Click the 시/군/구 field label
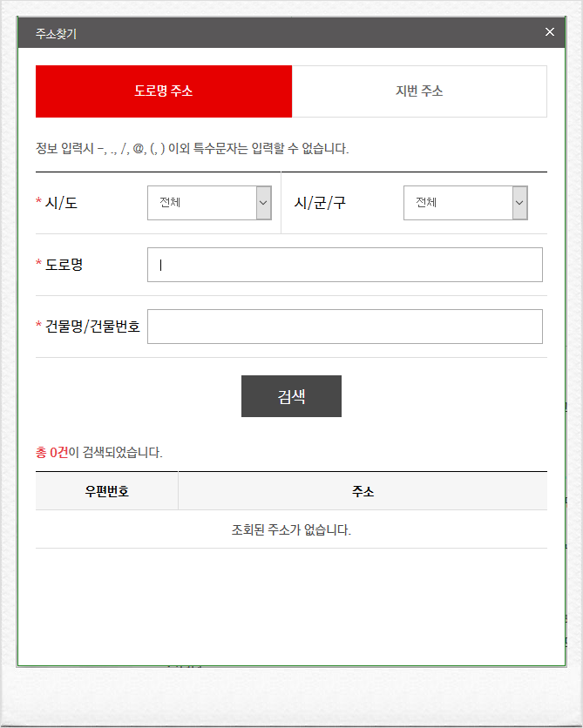This screenshot has width=583, height=728. (x=320, y=203)
